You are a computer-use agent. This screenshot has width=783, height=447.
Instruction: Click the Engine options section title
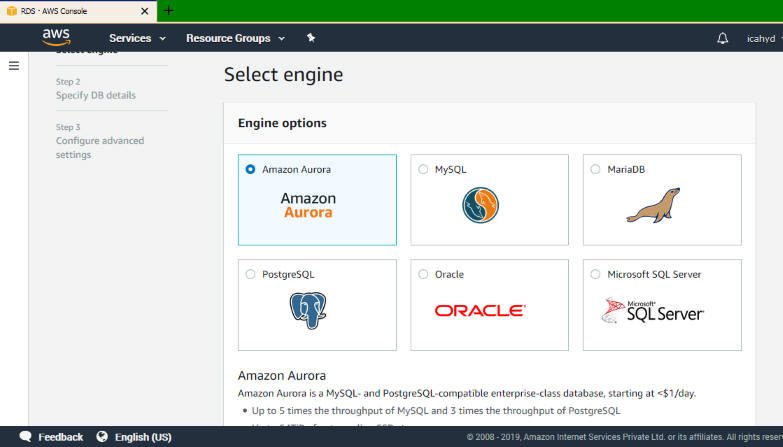pyautogui.click(x=282, y=123)
